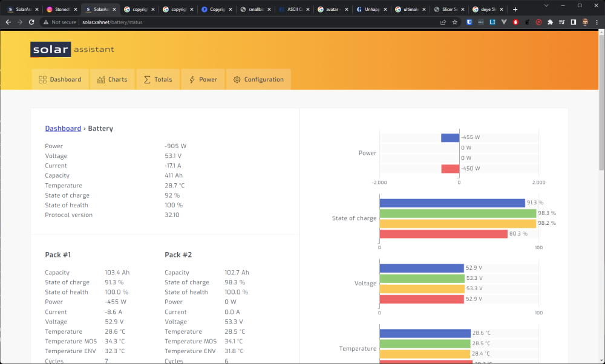Click blue State of charge bar
This screenshot has width=605, height=364.
pos(452,203)
